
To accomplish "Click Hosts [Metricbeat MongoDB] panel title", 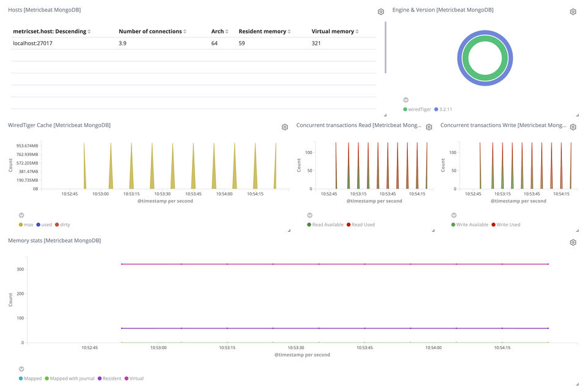I will click(45, 10).
